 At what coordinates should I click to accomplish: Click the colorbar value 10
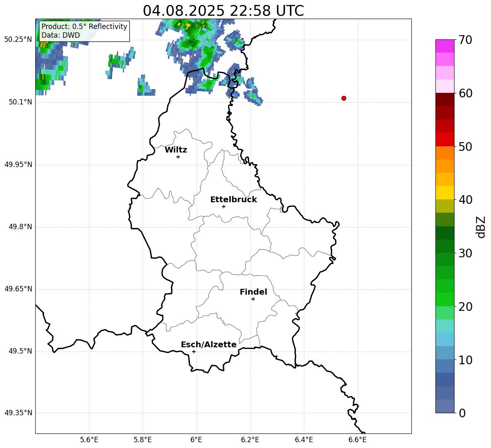coord(465,360)
